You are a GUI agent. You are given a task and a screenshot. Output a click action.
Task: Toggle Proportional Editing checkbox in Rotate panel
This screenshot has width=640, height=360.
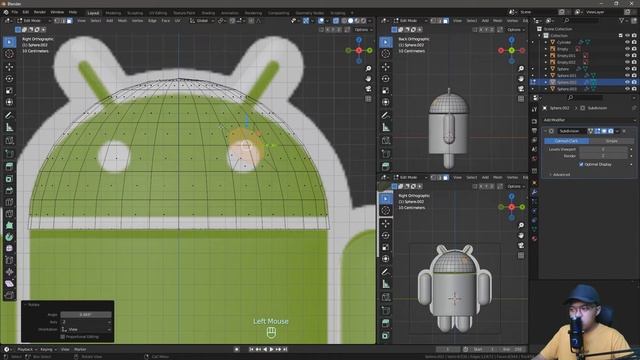(62, 337)
